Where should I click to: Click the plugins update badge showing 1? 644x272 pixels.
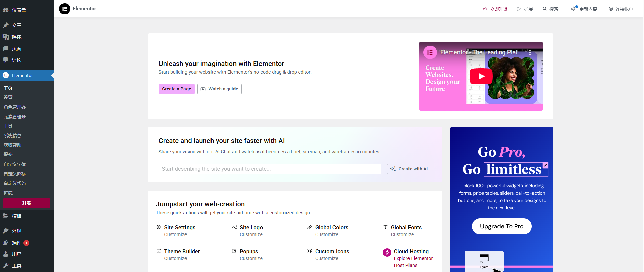[x=26, y=243]
